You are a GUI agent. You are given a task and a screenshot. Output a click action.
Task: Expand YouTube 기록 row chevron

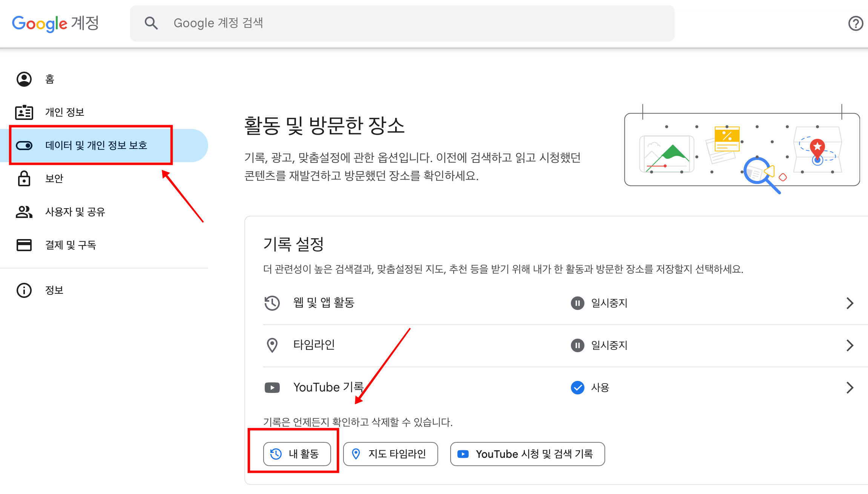click(x=850, y=387)
